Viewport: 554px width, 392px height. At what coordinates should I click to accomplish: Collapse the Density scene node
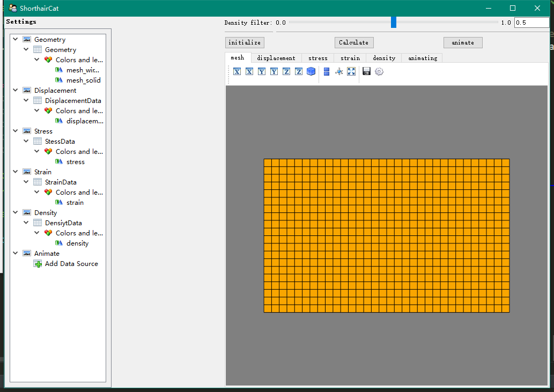point(15,212)
